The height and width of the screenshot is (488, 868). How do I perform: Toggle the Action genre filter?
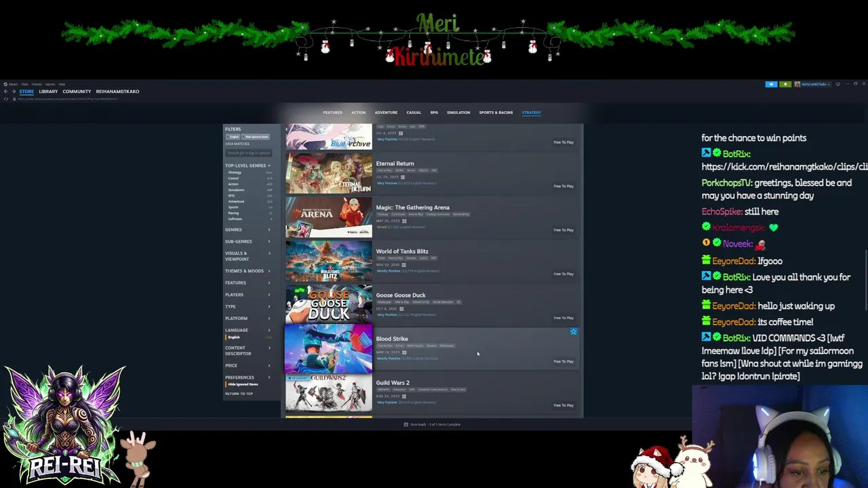click(233, 184)
